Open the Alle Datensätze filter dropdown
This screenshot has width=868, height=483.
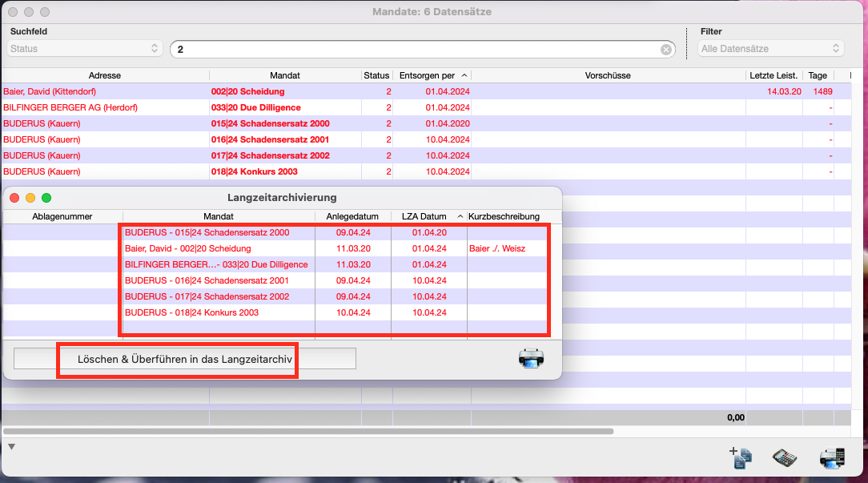pyautogui.click(x=770, y=49)
